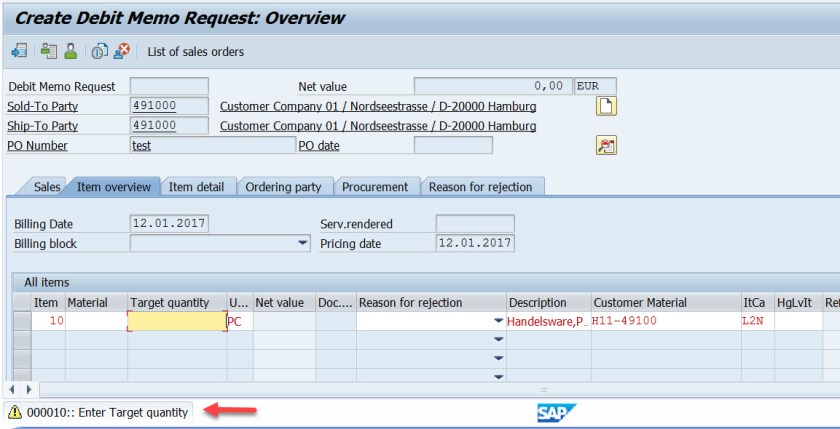The width and height of the screenshot is (840, 429).
Task: Open the Sold-To Party label link
Action: 42,107
